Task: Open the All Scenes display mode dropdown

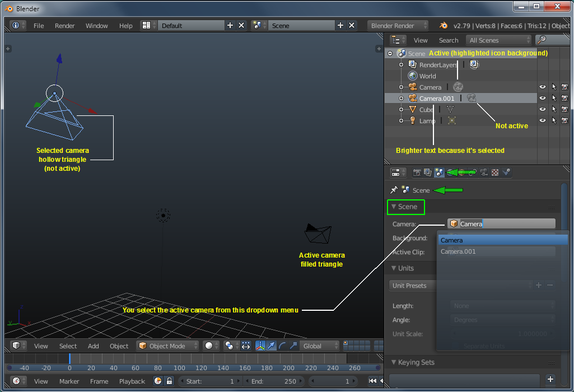Action: 498,40
